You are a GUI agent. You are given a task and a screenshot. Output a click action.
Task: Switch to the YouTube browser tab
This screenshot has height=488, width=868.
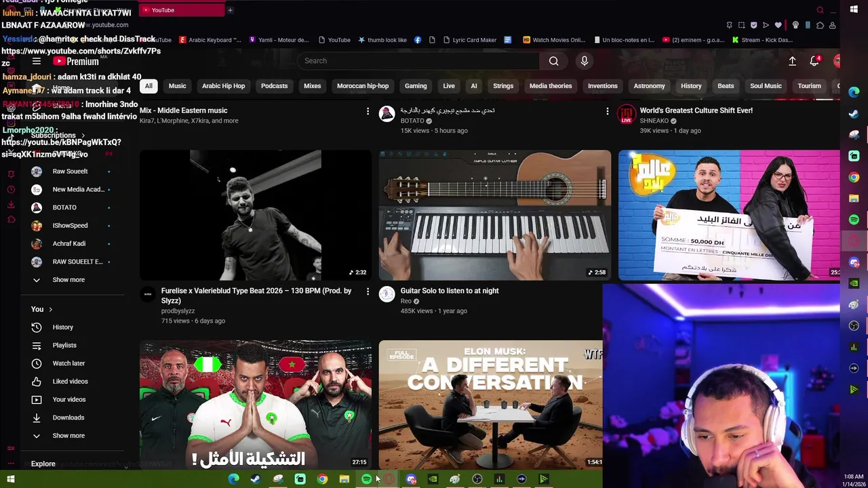(182, 10)
